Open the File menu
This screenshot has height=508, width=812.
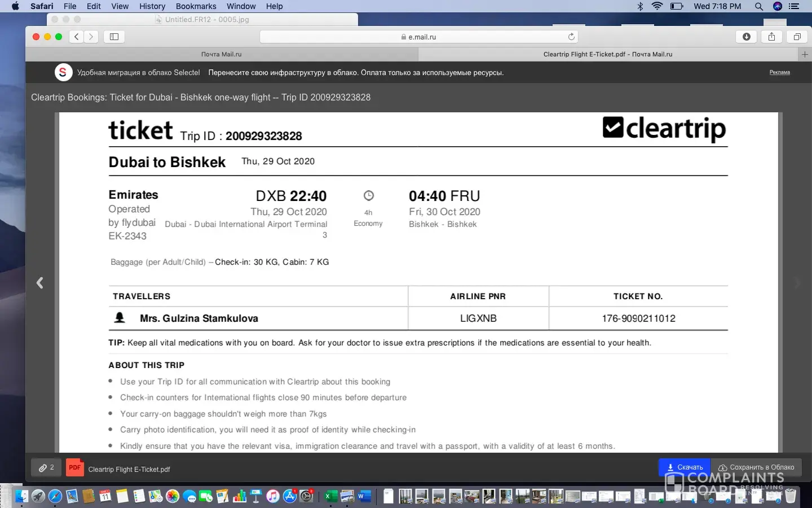[70, 6]
